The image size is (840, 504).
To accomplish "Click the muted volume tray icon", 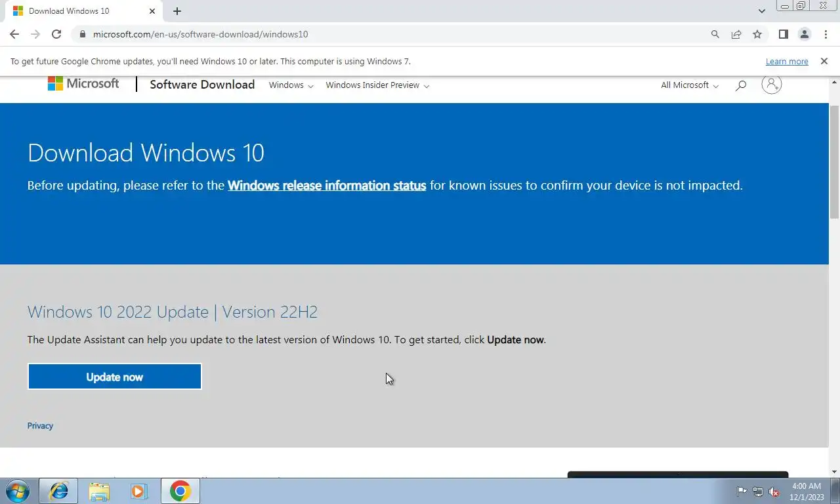I will pos(774,492).
